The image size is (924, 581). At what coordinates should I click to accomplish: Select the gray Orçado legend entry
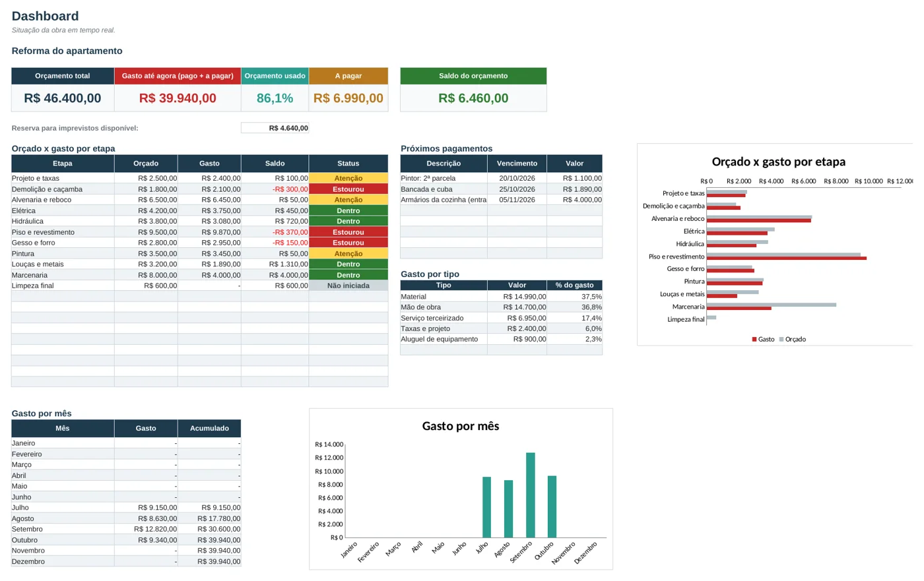point(792,339)
